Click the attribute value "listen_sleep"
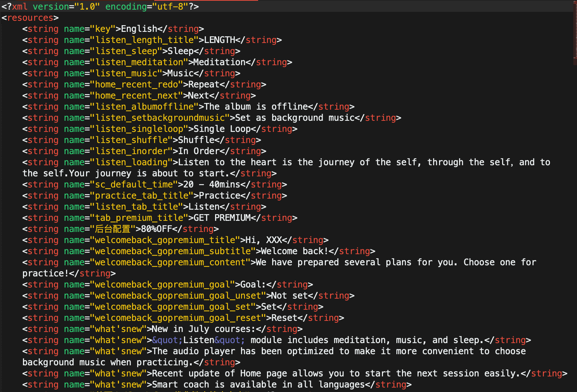Screen dimensions: 577x392 click(126, 51)
